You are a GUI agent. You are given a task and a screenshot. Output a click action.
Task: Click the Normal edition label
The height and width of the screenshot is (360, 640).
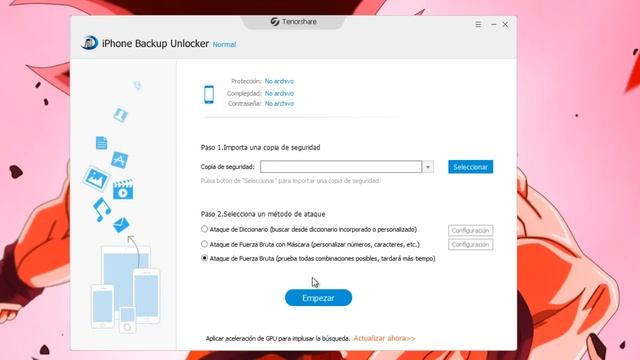[x=224, y=44]
